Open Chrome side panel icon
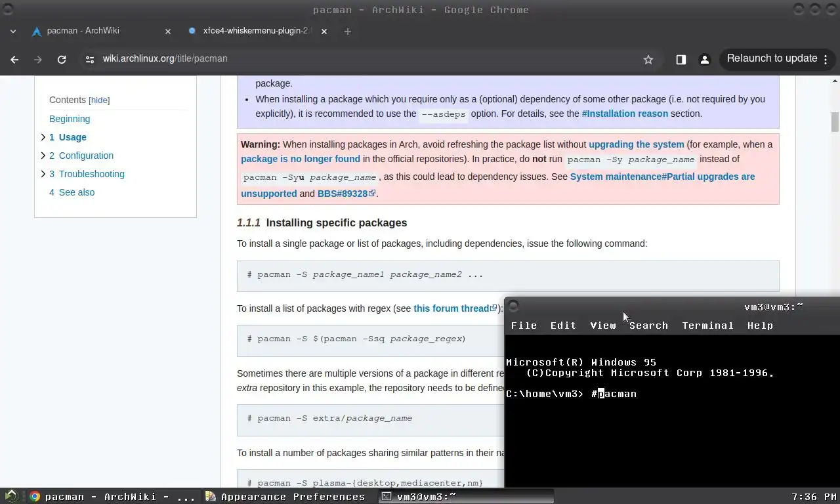This screenshot has height=504, width=840. pos(681,59)
